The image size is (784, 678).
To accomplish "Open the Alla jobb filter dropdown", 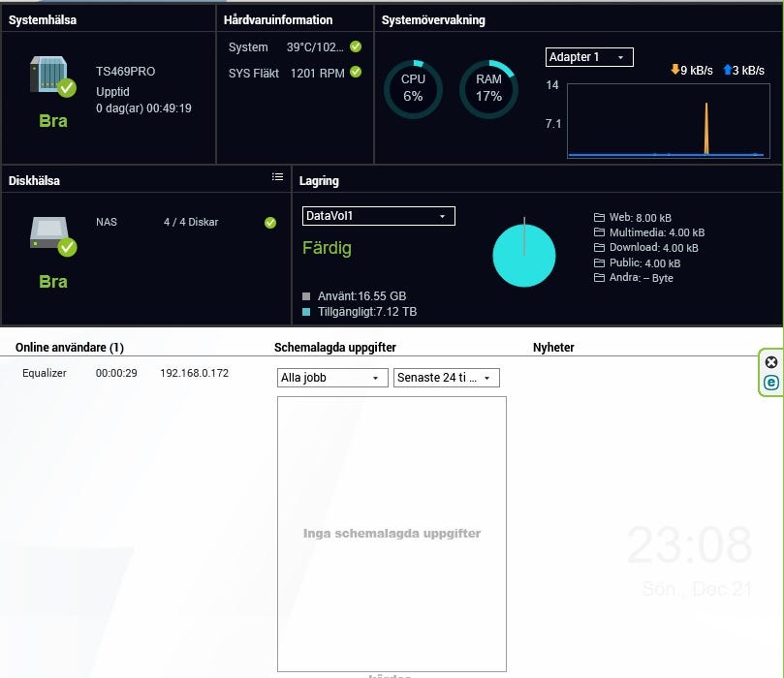I will (331, 378).
